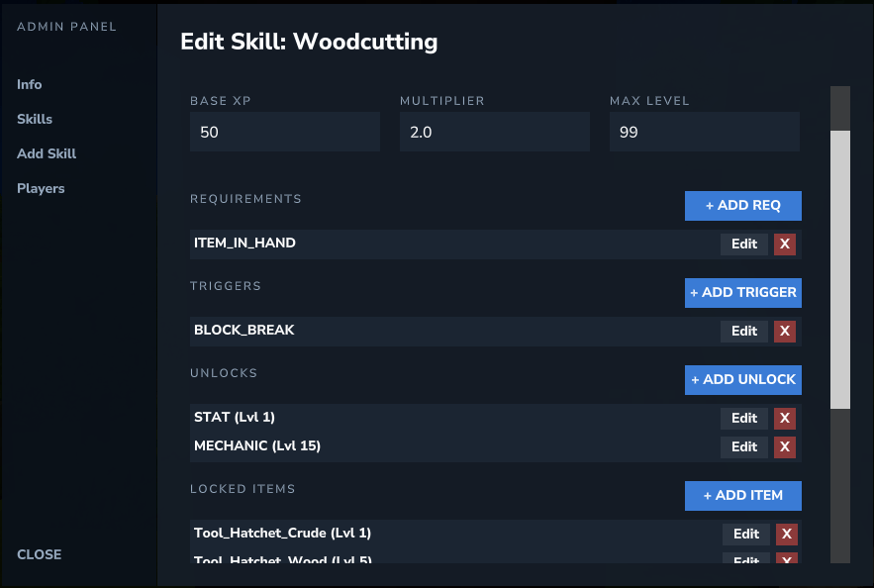Focus the Base XP input field
This screenshot has width=874, height=588.
(x=284, y=132)
